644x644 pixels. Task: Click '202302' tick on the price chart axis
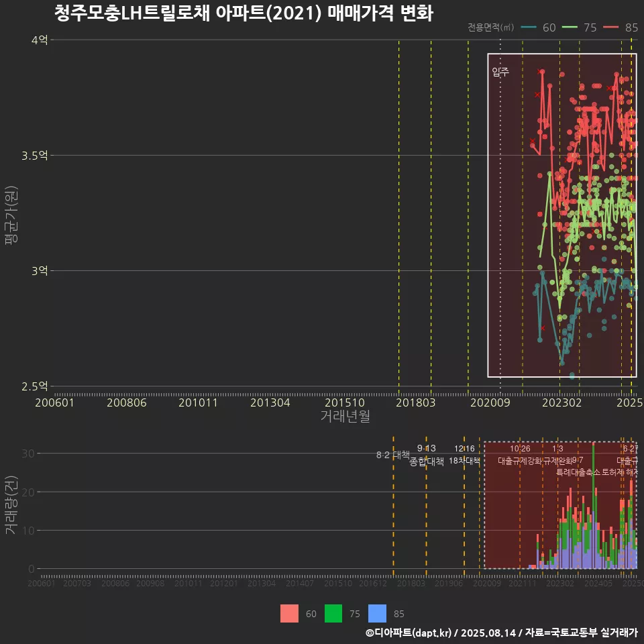[562, 402]
